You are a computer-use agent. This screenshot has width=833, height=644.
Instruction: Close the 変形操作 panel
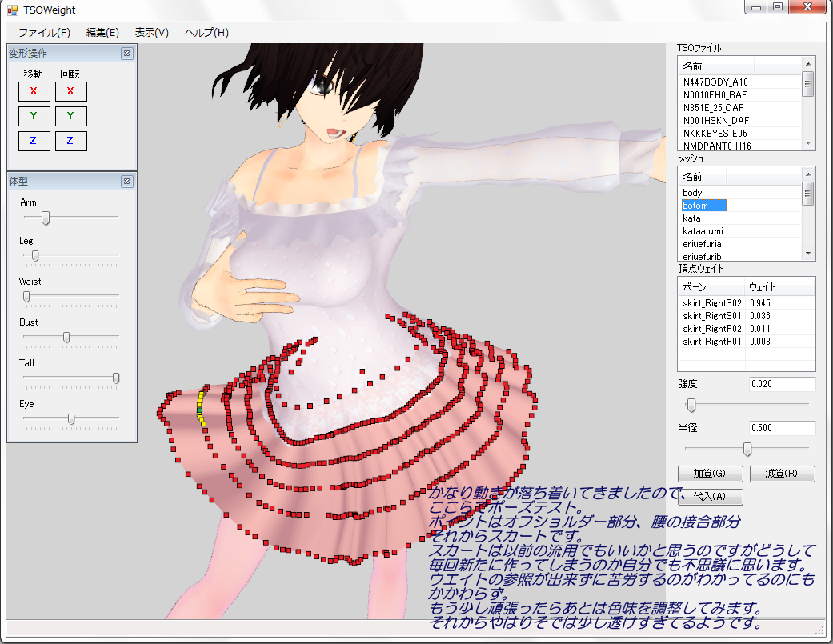(x=126, y=54)
